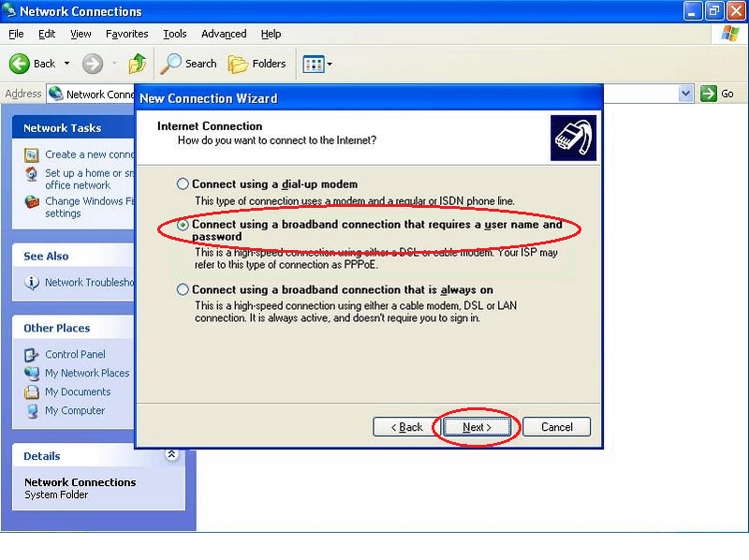Click the Network Troubleshooter info icon

(x=32, y=283)
